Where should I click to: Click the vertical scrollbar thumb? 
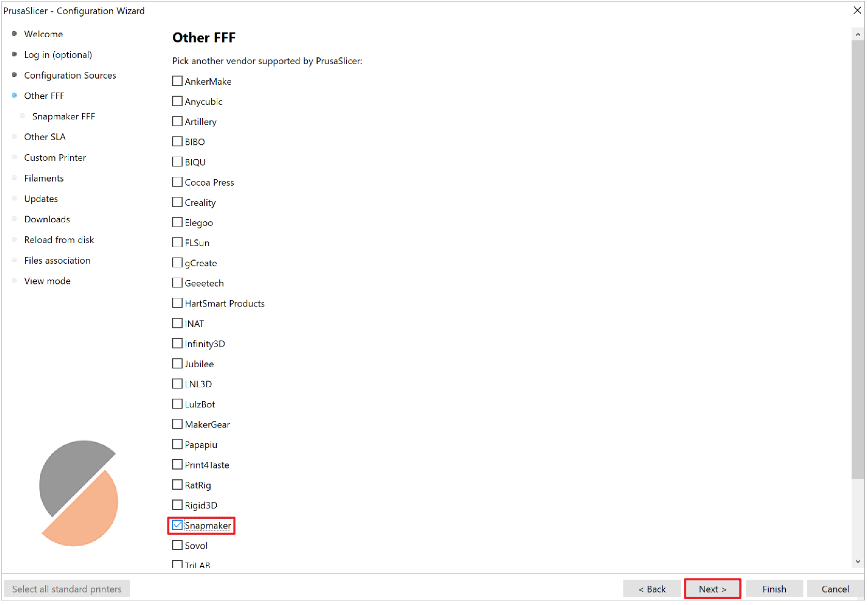[858, 260]
